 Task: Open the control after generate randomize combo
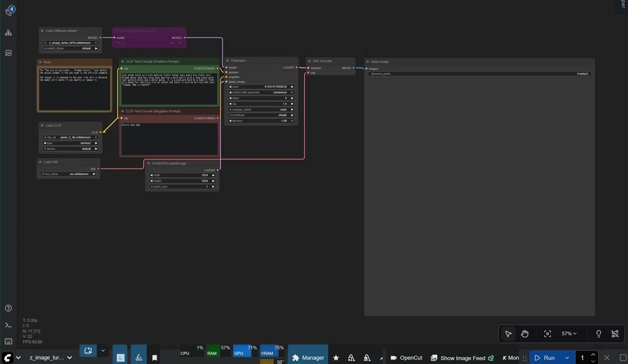point(261,92)
